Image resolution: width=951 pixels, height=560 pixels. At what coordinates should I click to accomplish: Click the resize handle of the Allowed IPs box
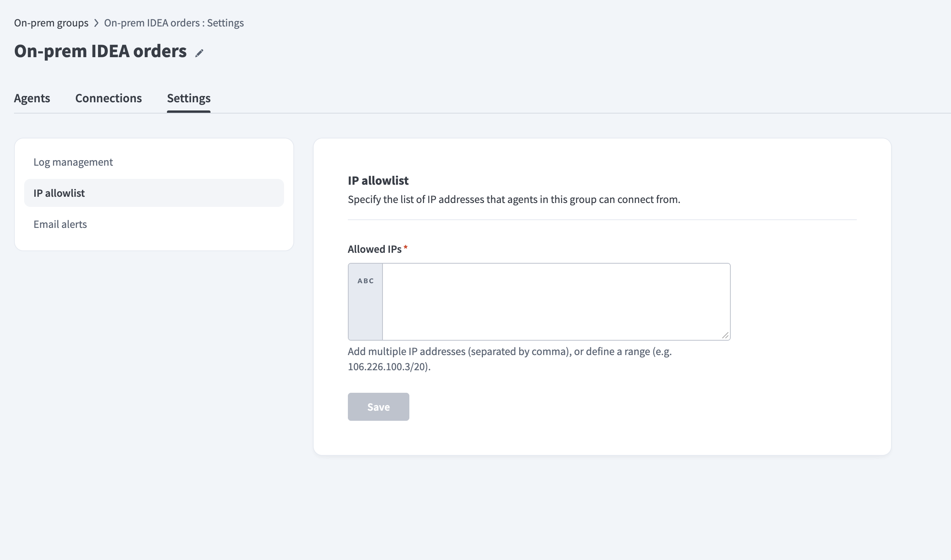726,335
